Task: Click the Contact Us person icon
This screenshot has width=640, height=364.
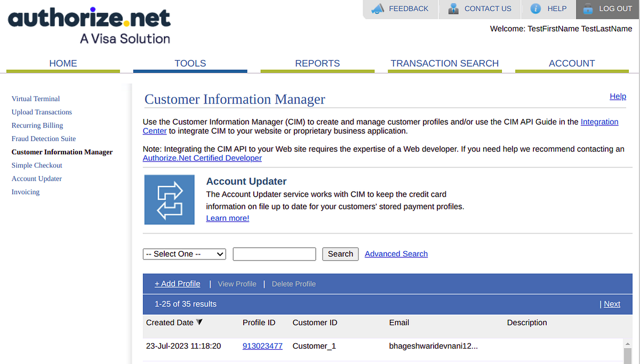Action: coord(454,9)
